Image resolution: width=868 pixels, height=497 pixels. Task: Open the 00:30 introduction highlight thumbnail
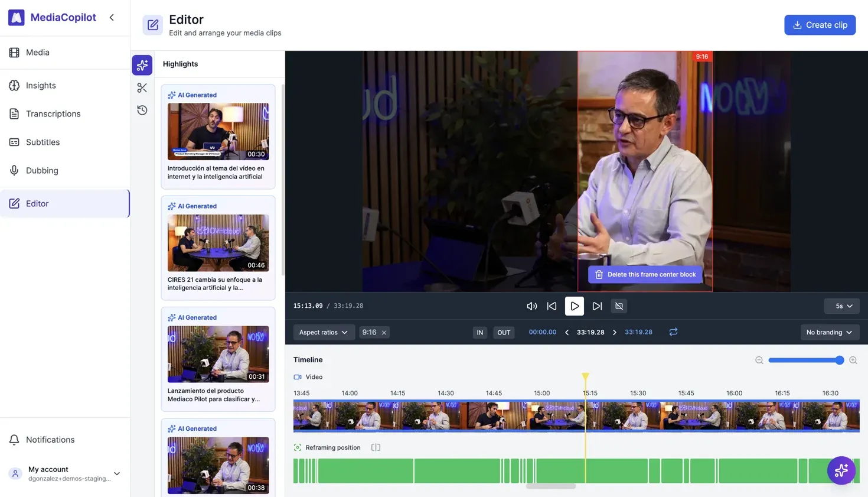pyautogui.click(x=218, y=132)
